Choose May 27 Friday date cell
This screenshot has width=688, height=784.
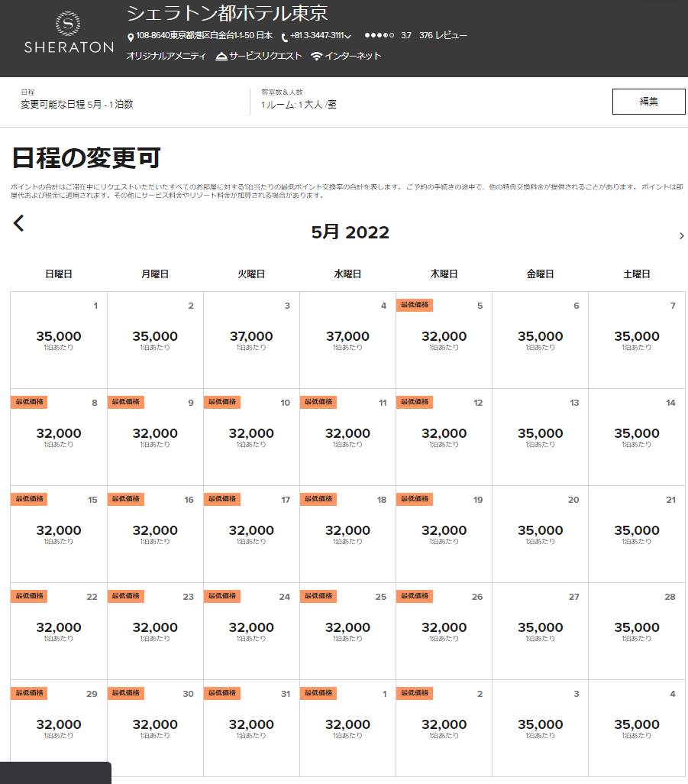[x=540, y=630]
